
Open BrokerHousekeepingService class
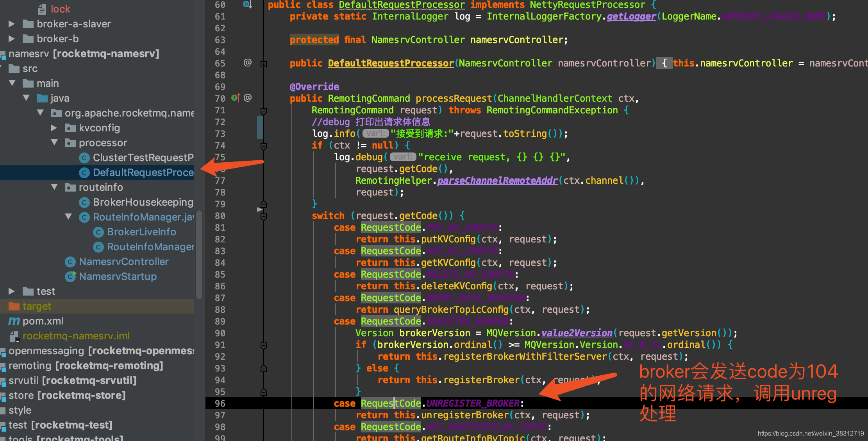(136, 202)
